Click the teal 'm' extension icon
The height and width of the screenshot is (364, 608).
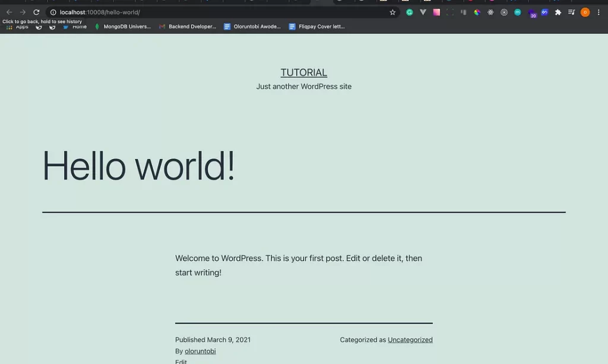518,12
